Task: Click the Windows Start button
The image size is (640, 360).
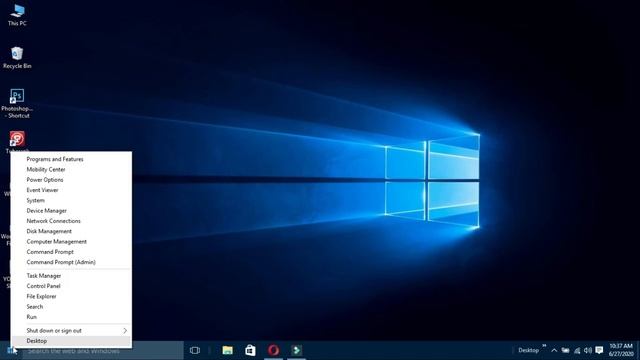Action: tap(11, 351)
